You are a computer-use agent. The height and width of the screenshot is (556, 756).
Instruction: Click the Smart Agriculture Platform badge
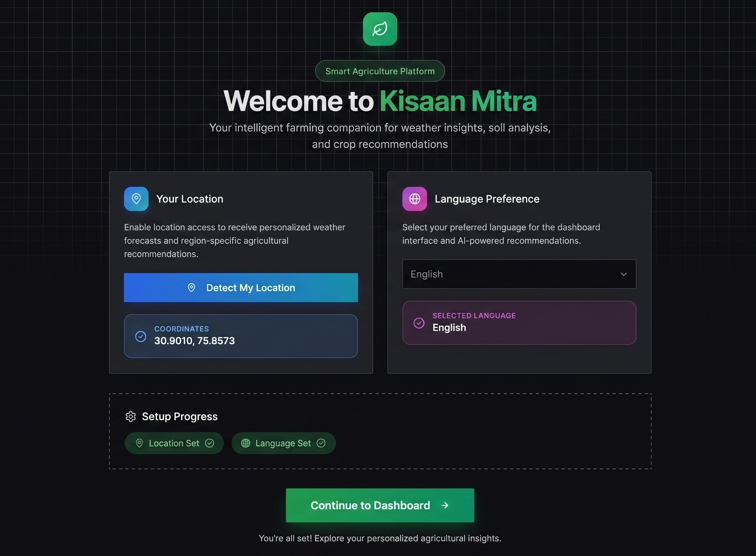[380, 71]
